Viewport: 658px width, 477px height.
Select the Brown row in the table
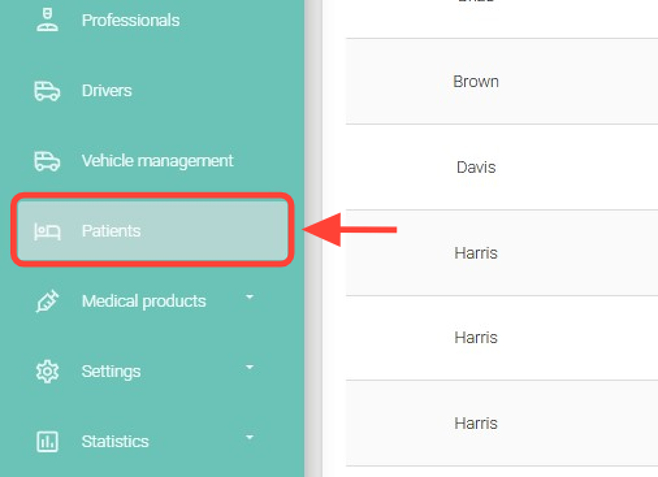coord(476,82)
